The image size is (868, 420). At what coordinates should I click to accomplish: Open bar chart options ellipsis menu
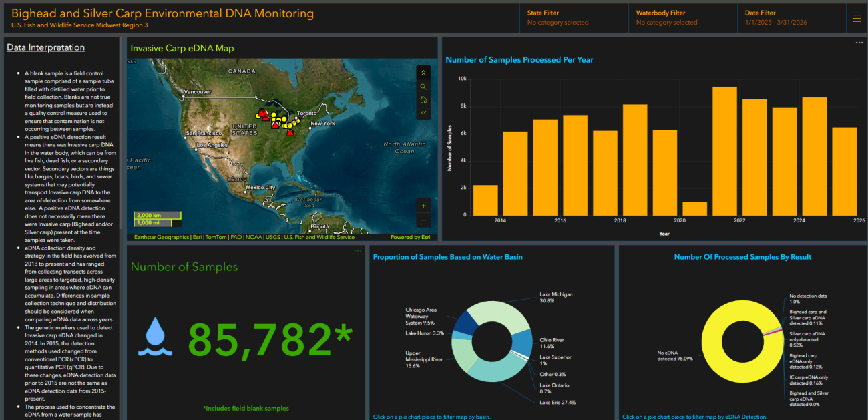click(x=859, y=43)
